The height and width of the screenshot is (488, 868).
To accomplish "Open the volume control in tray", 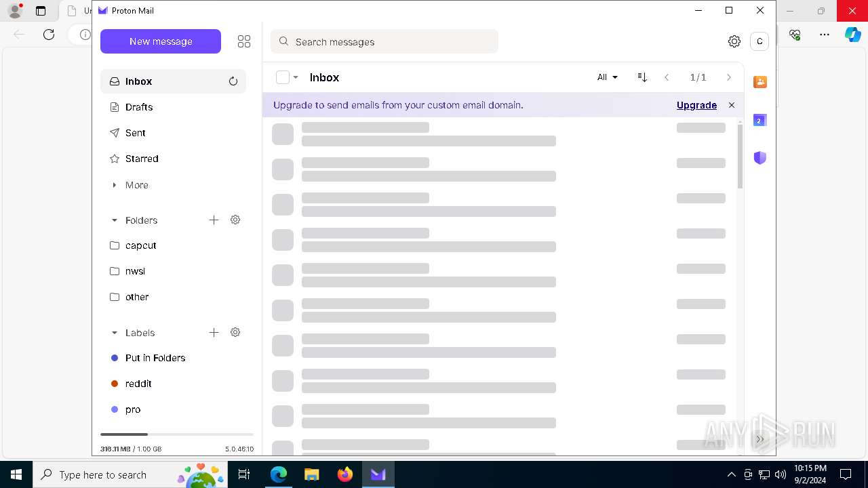I will click(780, 474).
